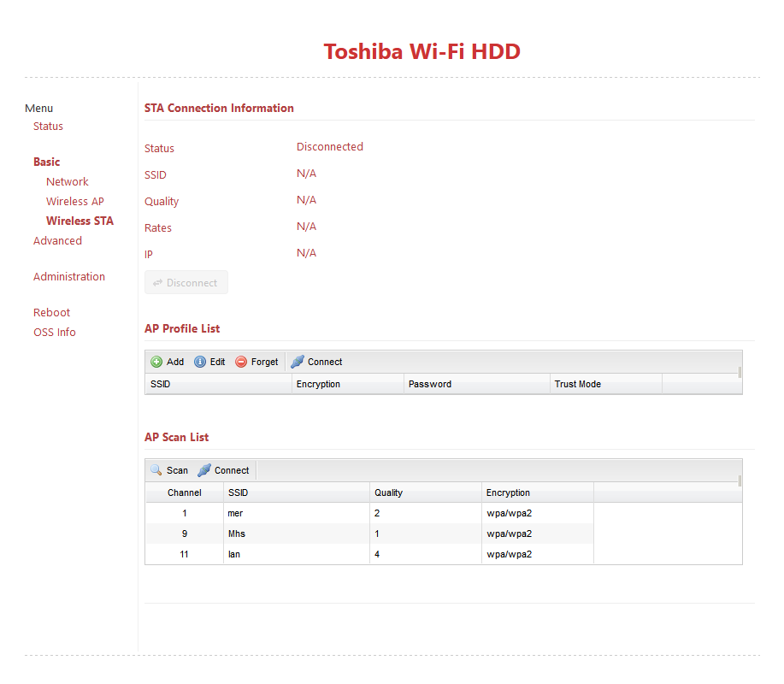Screen dimensions: 784x684
Task: Click the Encryption header in AP Profile List
Action: tap(348, 384)
